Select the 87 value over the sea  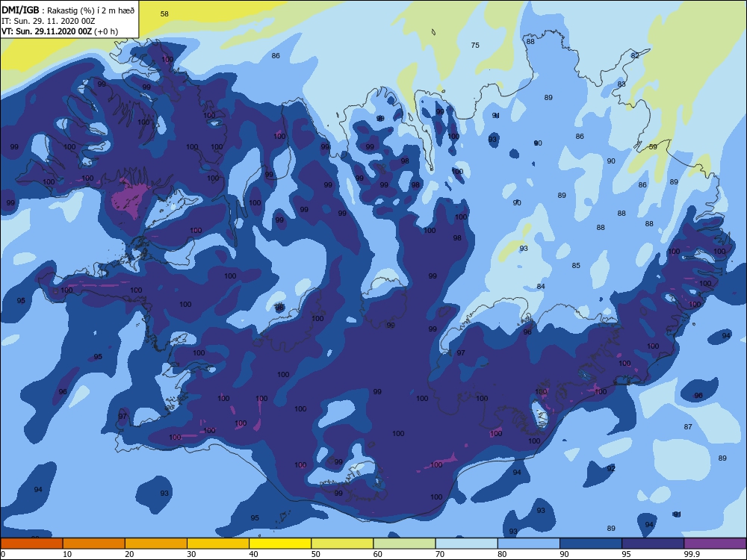coord(688,426)
